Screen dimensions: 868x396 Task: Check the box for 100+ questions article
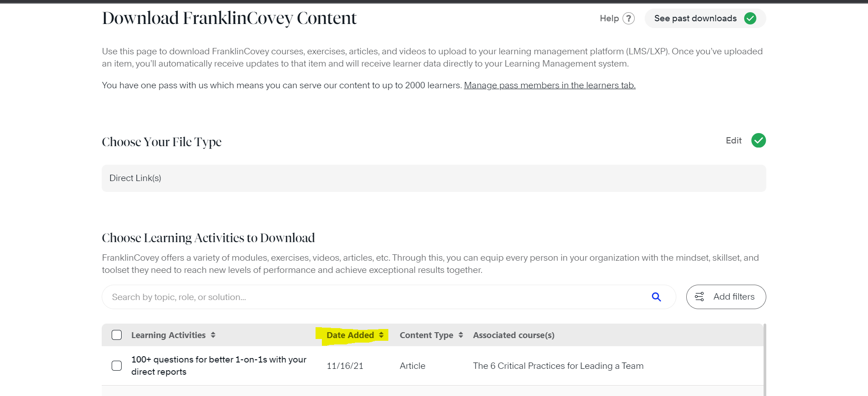tap(117, 366)
